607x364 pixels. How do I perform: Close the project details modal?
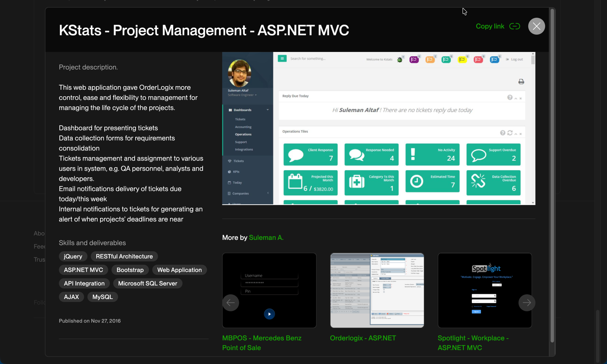(536, 26)
